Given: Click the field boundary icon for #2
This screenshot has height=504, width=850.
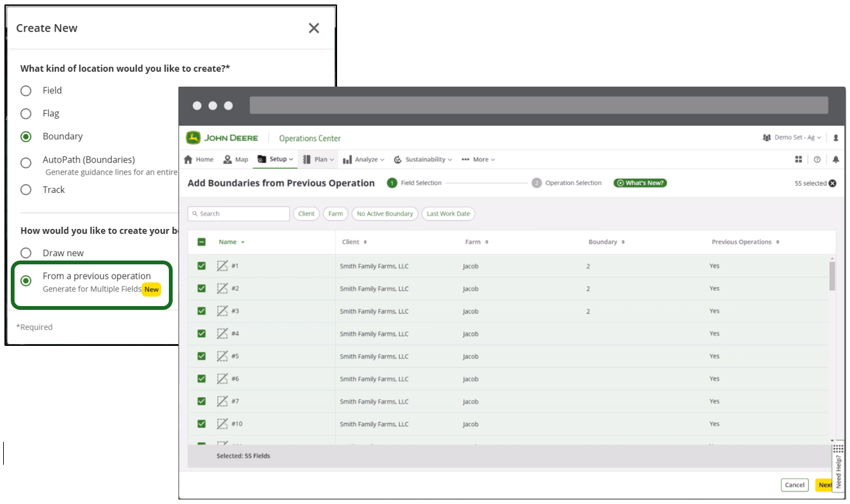Looking at the screenshot, I should tap(222, 288).
